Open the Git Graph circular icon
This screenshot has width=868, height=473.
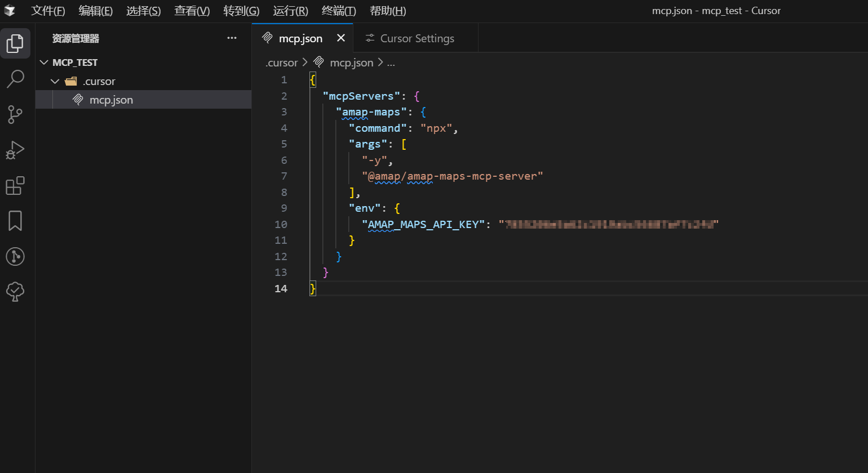(15, 256)
